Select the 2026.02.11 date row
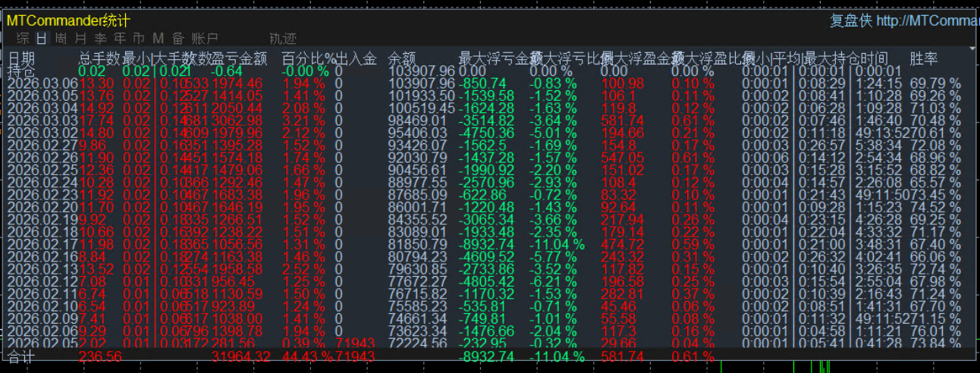The height and width of the screenshot is (373, 980). [x=42, y=294]
